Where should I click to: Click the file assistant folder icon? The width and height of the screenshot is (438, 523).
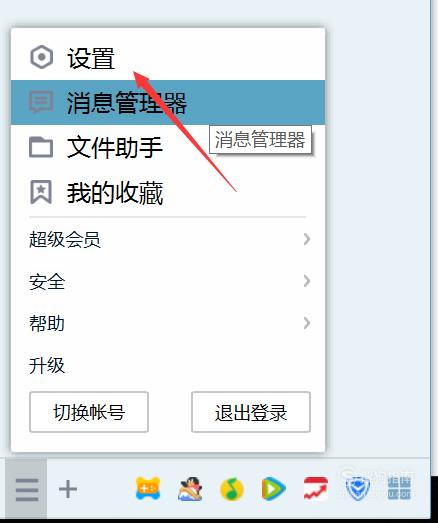coord(41,147)
